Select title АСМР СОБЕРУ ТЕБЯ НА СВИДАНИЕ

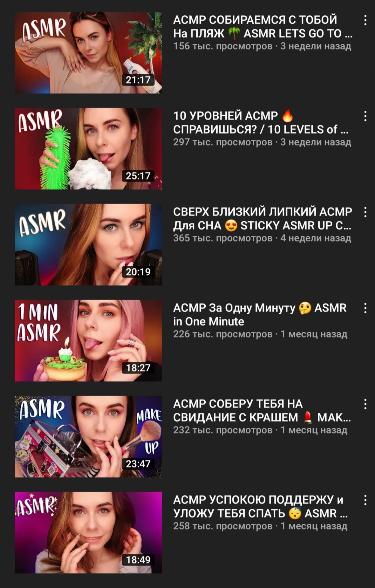(x=262, y=411)
